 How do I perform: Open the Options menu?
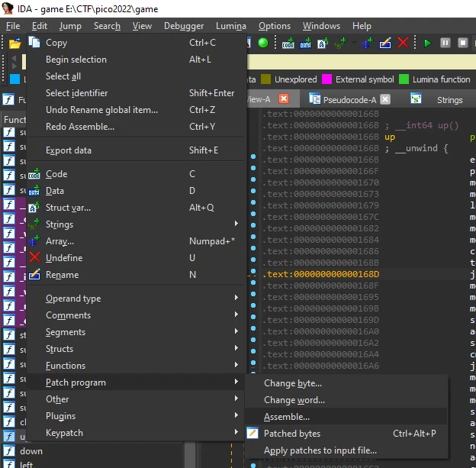point(275,26)
